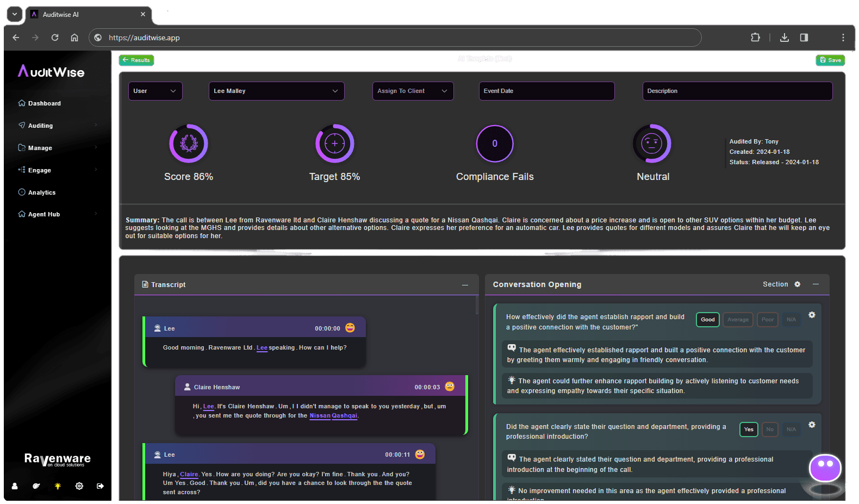Open the purple chatbot assistant bubble

pyautogui.click(x=825, y=468)
